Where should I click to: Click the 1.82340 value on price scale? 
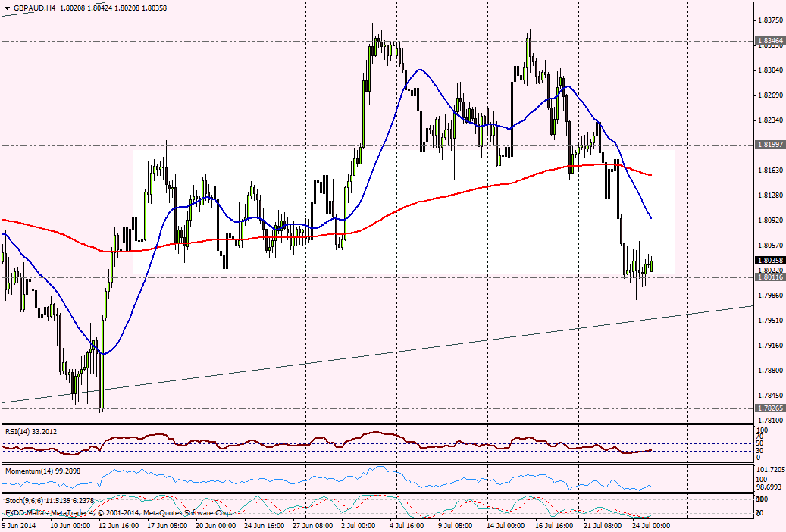tap(769, 120)
